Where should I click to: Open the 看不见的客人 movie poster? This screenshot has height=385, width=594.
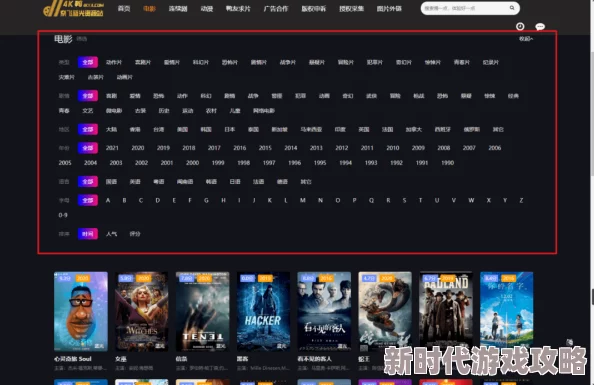coord(324,311)
